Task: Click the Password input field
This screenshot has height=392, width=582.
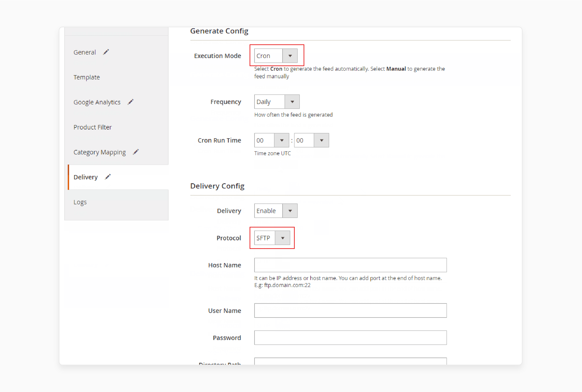Action: tap(350, 338)
